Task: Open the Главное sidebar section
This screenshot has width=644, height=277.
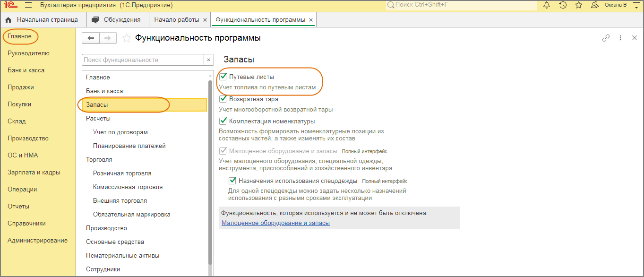Action: tap(19, 36)
